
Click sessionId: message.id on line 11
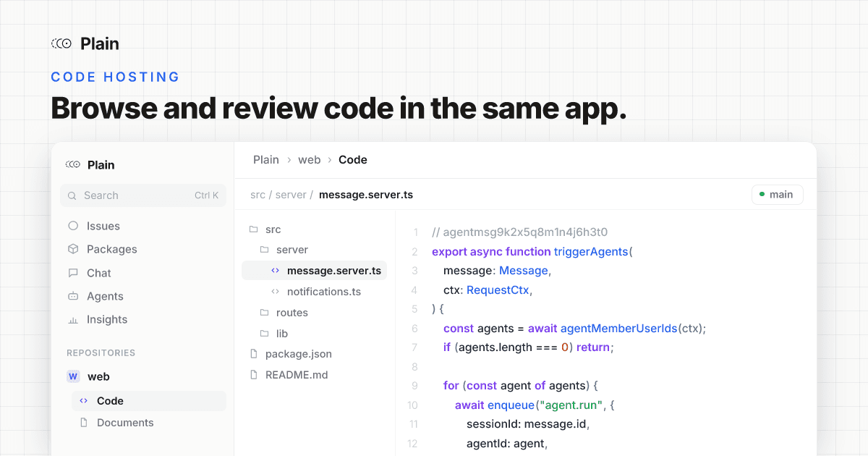click(528, 424)
